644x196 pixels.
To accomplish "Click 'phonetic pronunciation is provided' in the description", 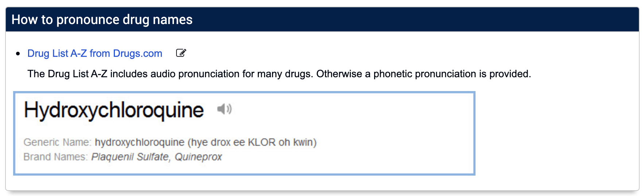I will [452, 74].
